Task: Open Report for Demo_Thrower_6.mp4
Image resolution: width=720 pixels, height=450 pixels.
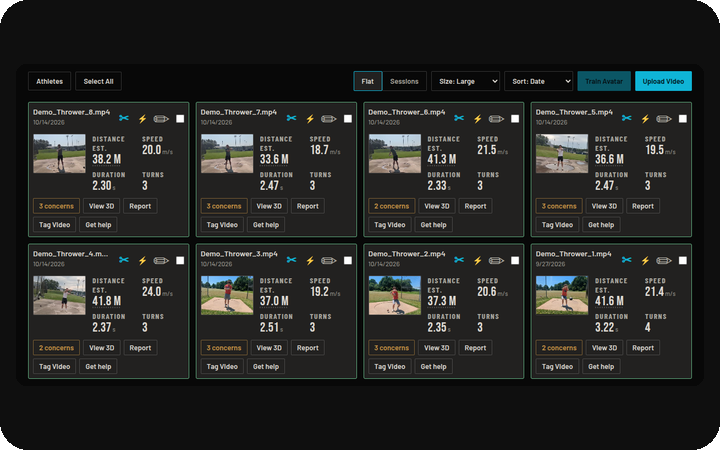Action: pos(475,206)
